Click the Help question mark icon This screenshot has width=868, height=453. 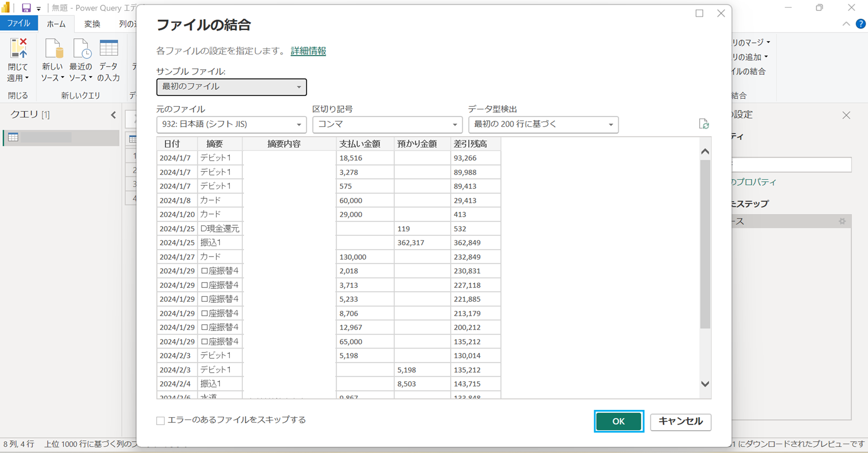pyautogui.click(x=861, y=24)
